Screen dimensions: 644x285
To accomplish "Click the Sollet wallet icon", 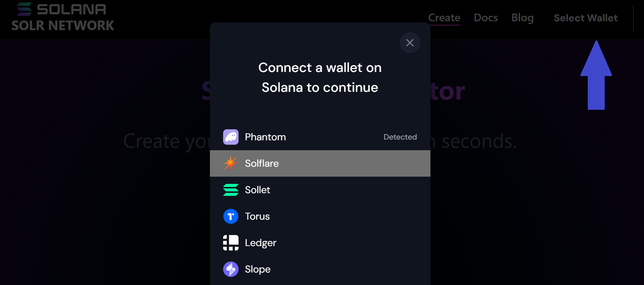I will pyautogui.click(x=230, y=190).
